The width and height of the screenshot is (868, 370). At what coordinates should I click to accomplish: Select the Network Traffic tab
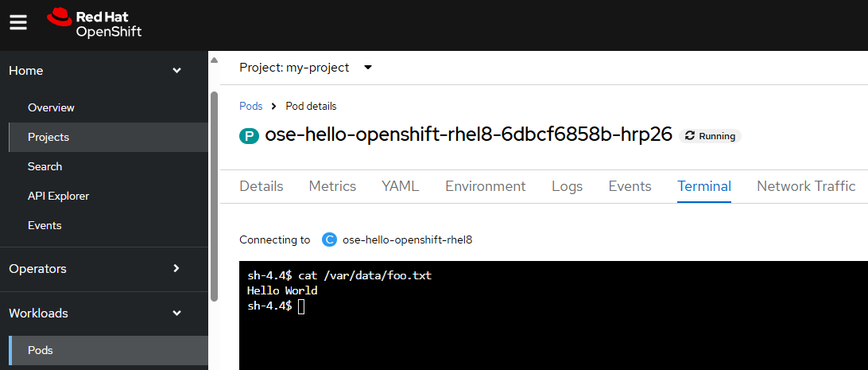point(806,186)
